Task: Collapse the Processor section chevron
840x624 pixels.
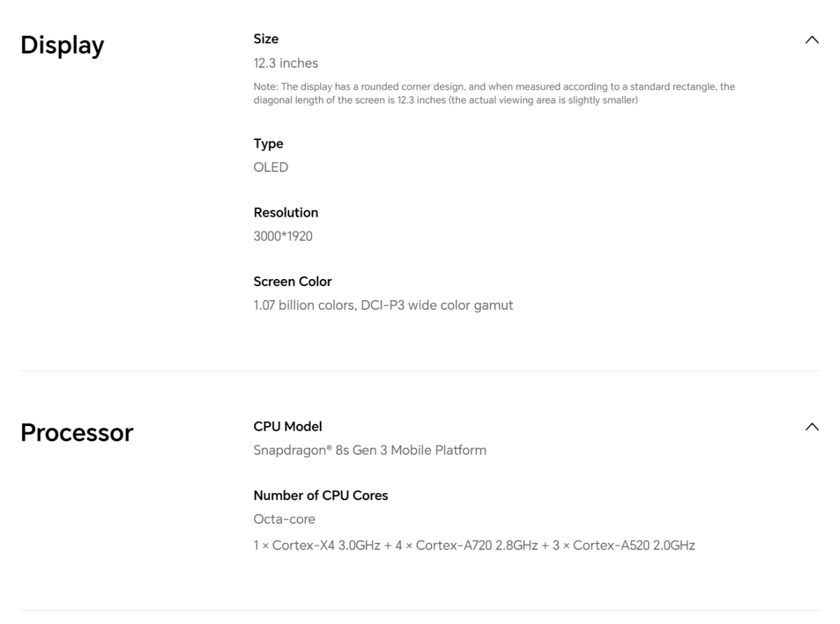Action: pos(812,427)
